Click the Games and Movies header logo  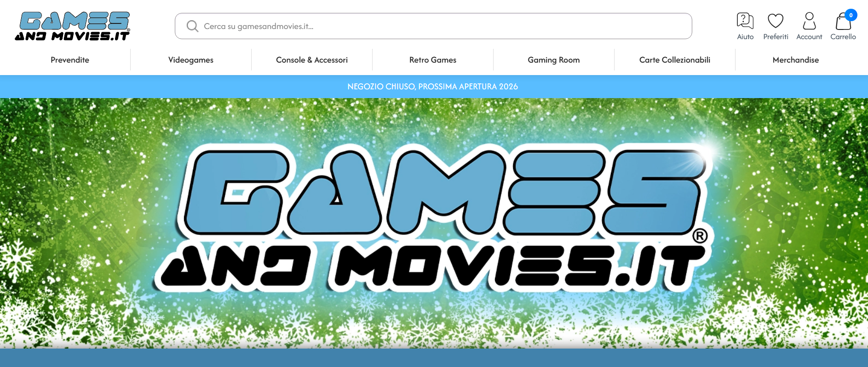coord(72,26)
